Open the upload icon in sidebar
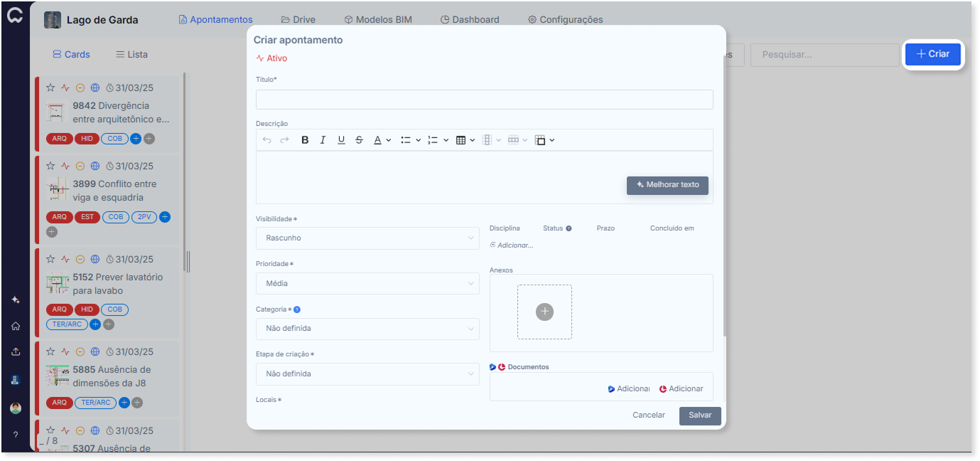The height and width of the screenshot is (461, 980). (16, 352)
